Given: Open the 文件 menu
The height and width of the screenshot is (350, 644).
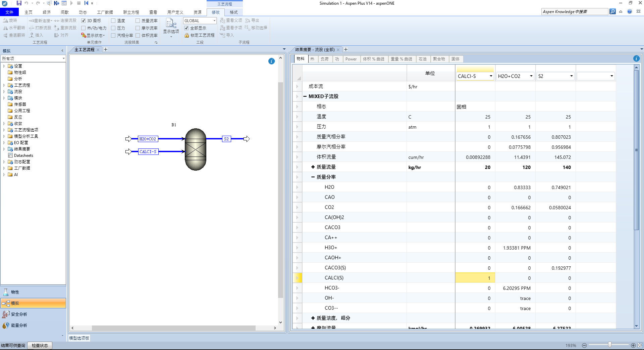Looking at the screenshot, I should point(9,12).
